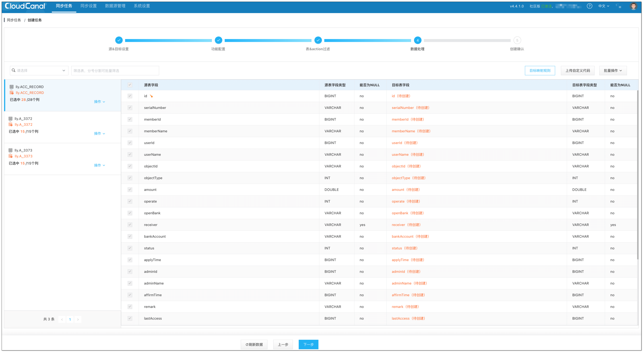Click the 目标映射规则 icon button
The width and height of the screenshot is (644, 353).
click(x=540, y=70)
